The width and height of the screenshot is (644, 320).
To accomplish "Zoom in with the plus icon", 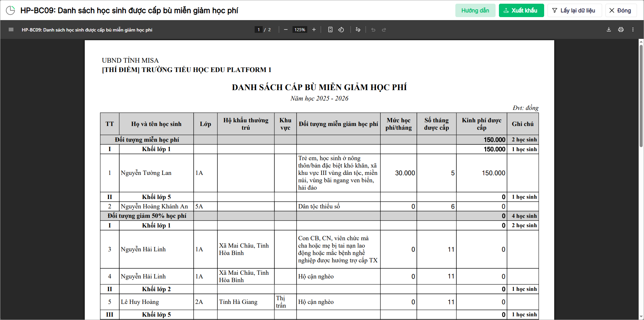I will pos(314,29).
